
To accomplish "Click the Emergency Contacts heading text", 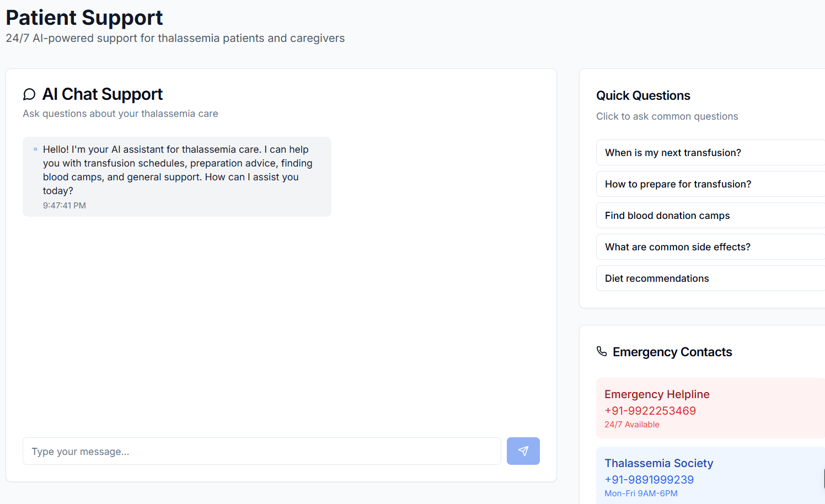I will click(x=672, y=352).
